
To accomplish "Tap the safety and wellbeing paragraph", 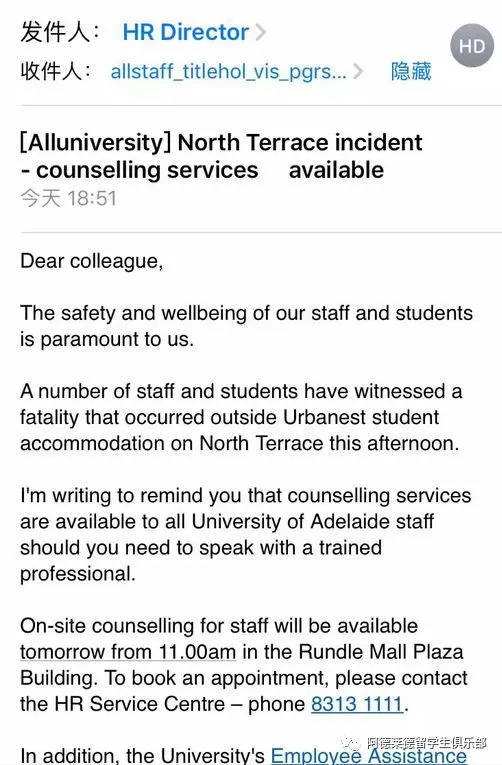I will click(x=246, y=326).
